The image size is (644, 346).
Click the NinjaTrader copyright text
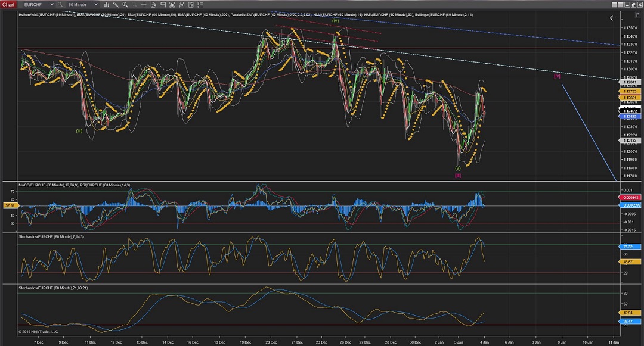[37, 331]
